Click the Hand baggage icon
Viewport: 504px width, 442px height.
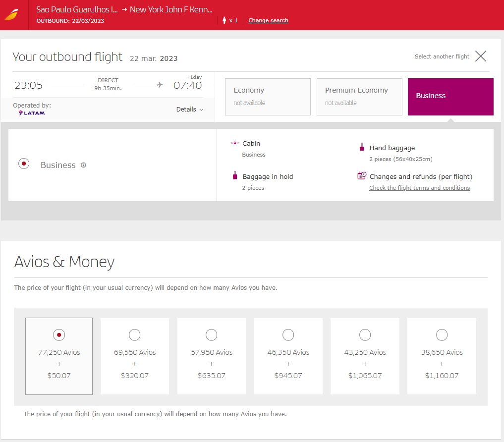(x=362, y=147)
